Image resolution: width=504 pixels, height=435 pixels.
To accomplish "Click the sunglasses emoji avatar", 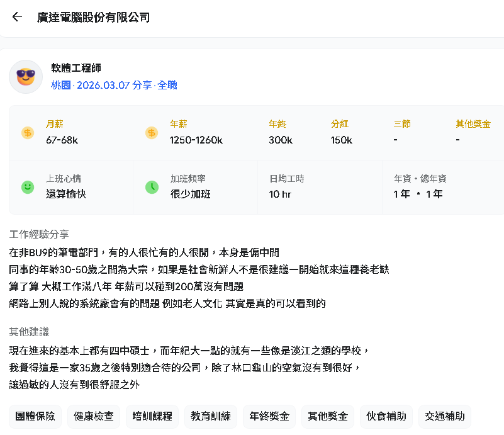I will 26,77.
